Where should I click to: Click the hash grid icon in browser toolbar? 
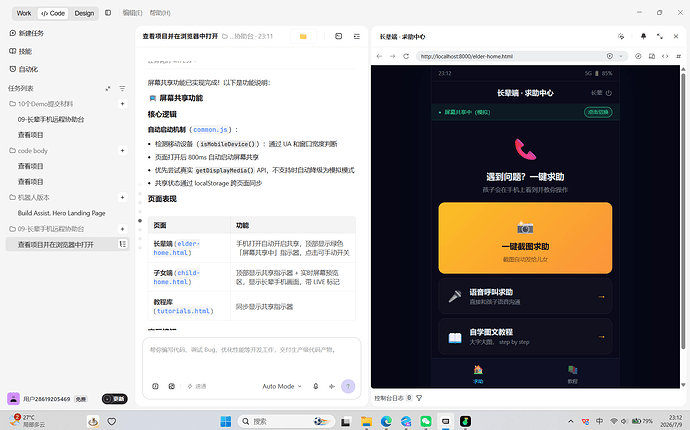[678, 56]
